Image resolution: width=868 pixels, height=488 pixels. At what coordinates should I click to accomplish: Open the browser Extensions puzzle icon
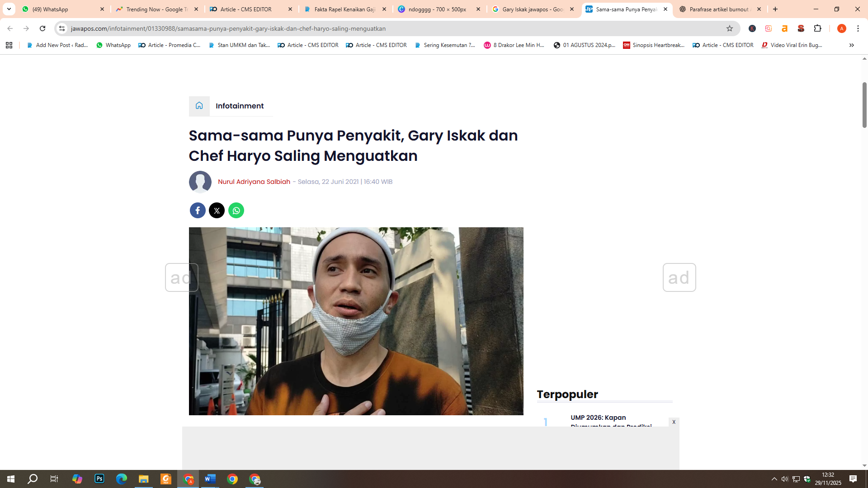(818, 28)
